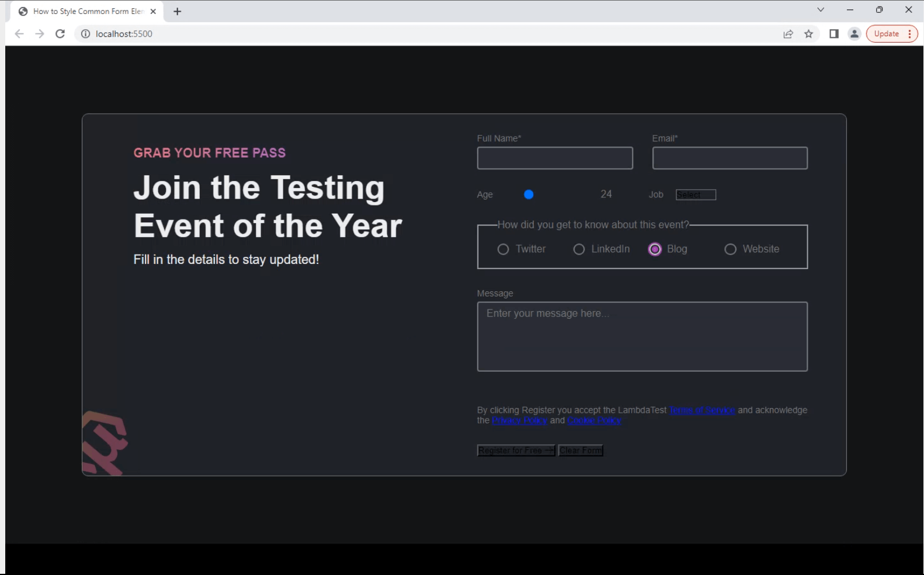Open a new browser tab
The image size is (924, 575).
178,11
